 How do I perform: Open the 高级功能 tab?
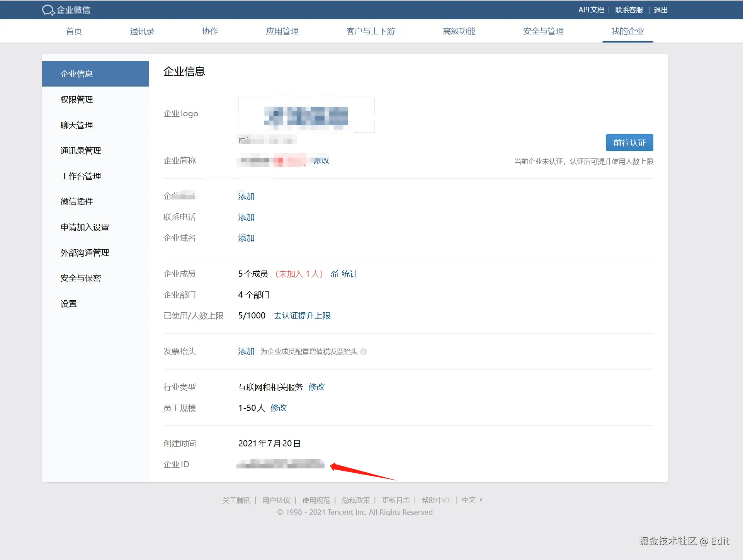click(459, 31)
